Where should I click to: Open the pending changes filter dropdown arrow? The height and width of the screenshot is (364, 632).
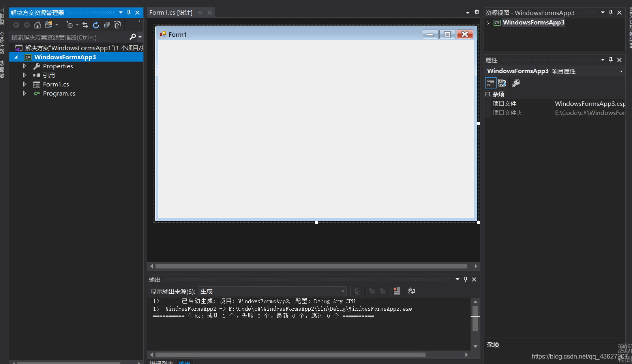coord(77,25)
